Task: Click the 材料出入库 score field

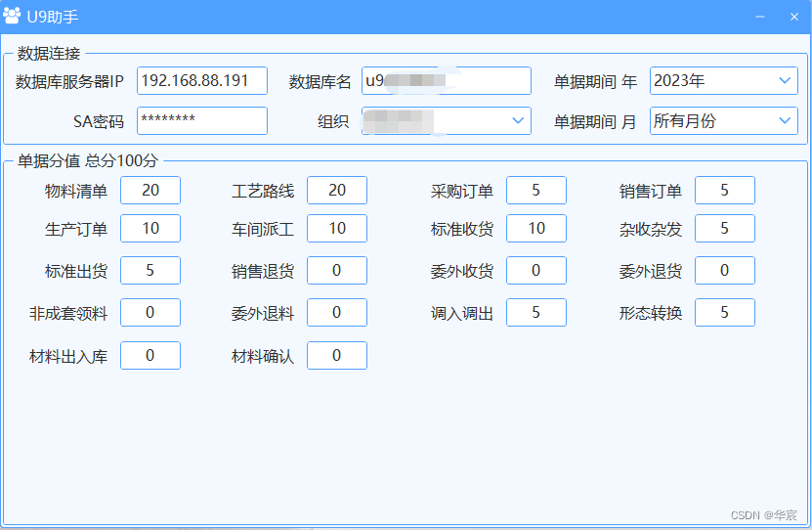Action: 150,355
